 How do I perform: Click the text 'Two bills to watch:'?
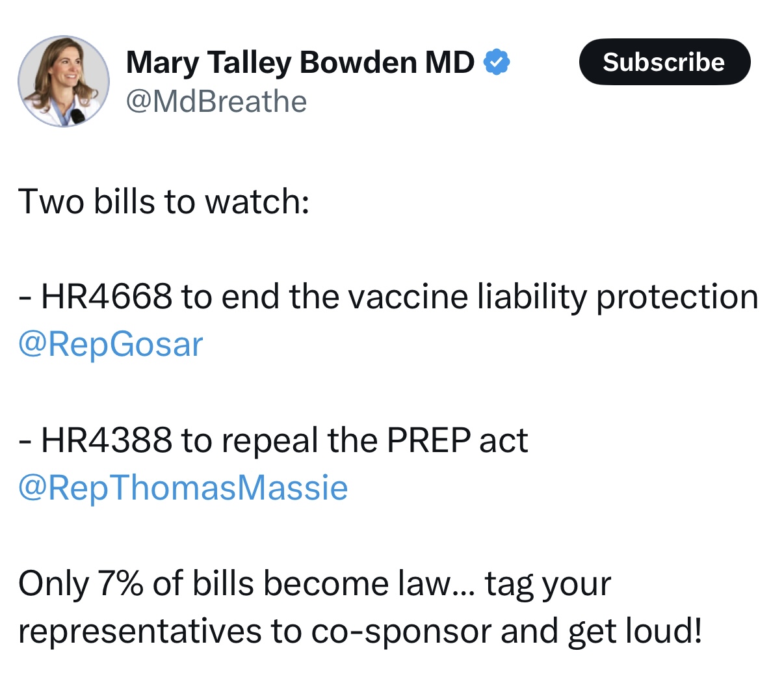(164, 201)
